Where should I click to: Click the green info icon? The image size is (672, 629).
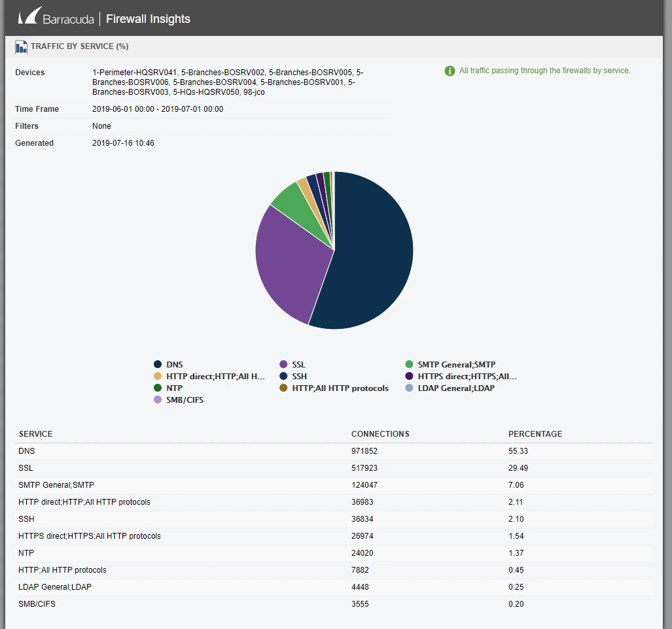(x=450, y=71)
